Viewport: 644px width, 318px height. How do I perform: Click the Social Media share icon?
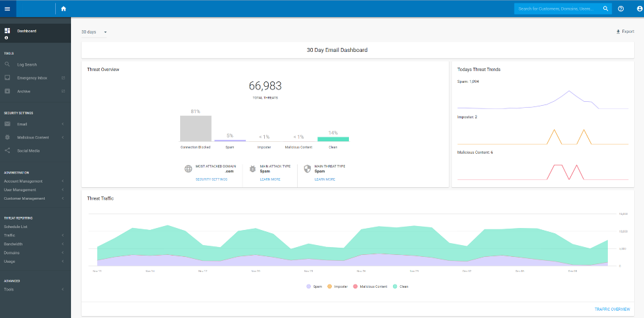(x=7, y=150)
